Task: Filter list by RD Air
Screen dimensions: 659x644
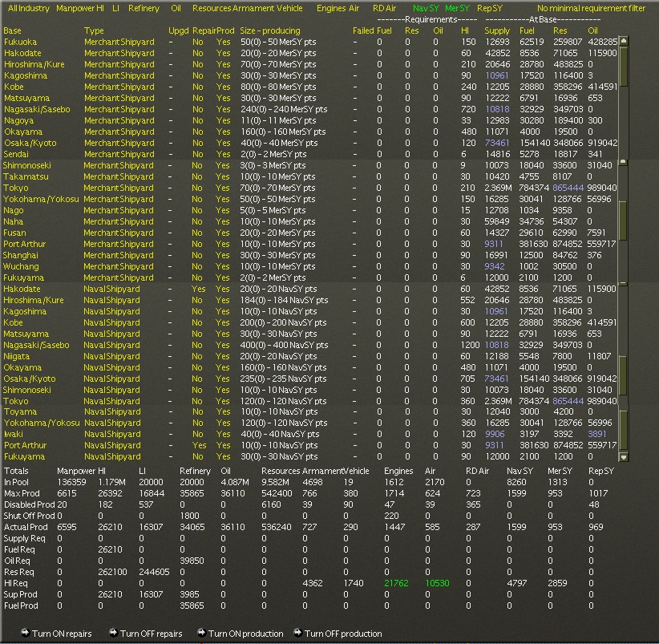Action: [385, 8]
